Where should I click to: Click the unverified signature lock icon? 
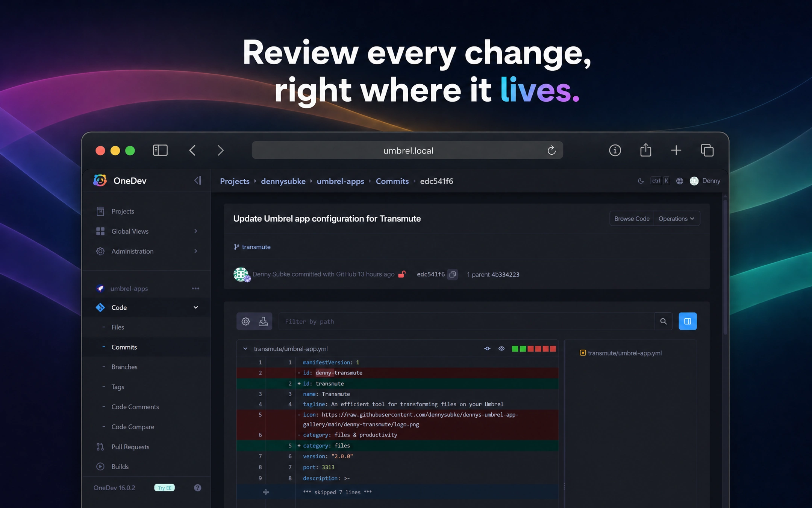coord(402,274)
